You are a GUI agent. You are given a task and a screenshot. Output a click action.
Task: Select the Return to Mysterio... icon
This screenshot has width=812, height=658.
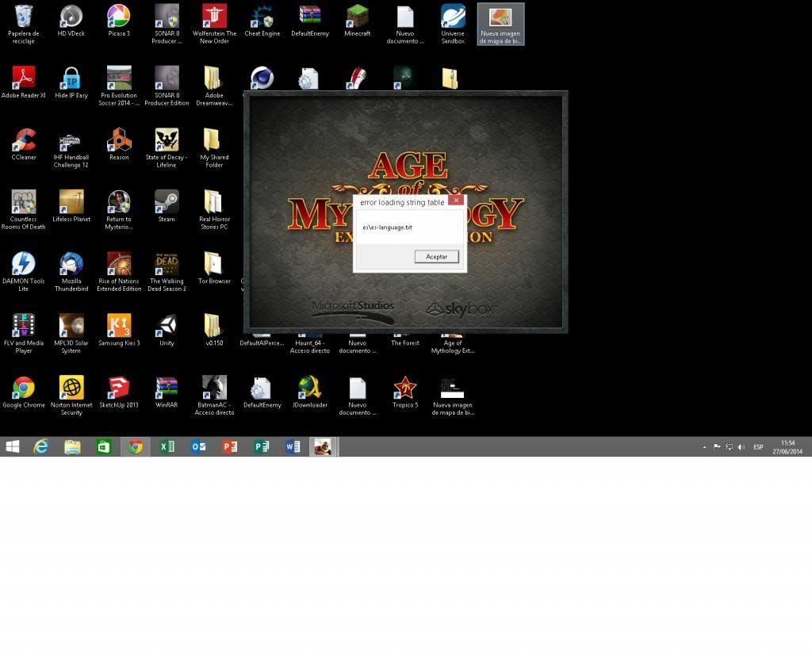[x=119, y=209]
